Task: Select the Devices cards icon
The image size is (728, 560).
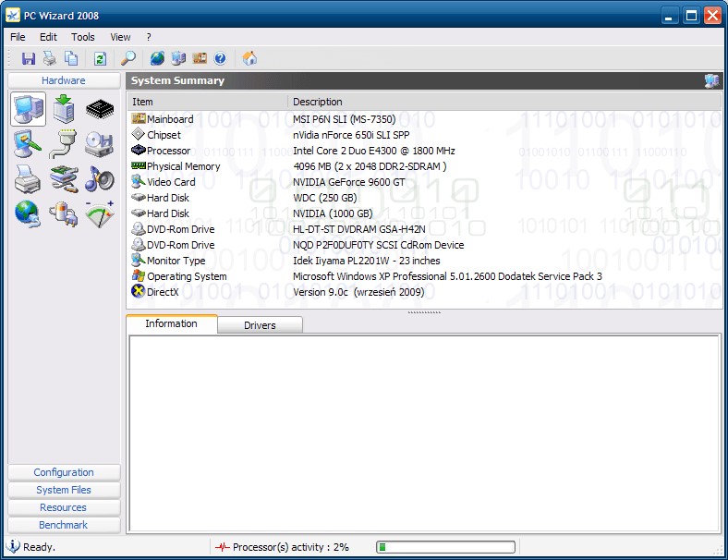Action: click(64, 179)
